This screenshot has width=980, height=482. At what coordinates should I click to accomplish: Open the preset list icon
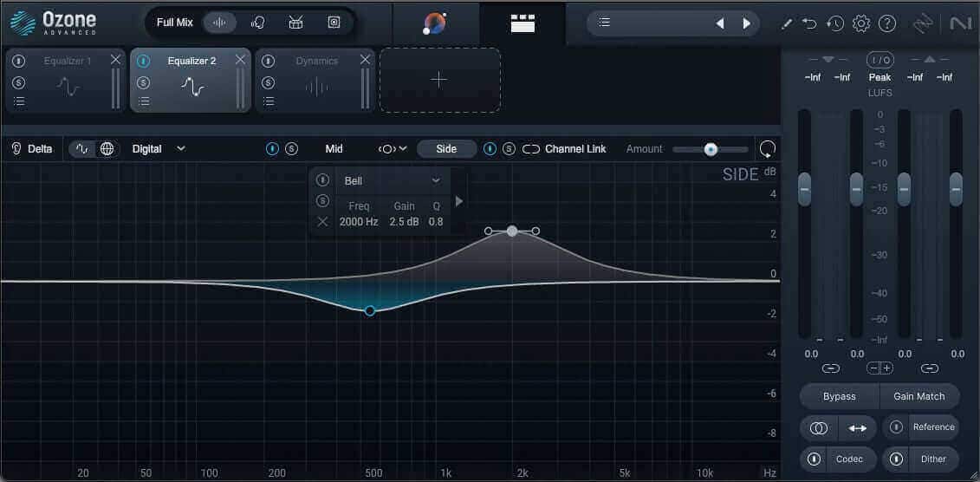(x=604, y=23)
